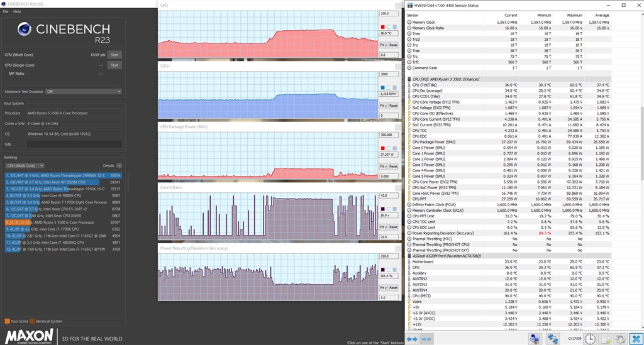644x345 pixels.
Task: Click the HWiNFO64 title bar app icon
Action: [x=409, y=5]
